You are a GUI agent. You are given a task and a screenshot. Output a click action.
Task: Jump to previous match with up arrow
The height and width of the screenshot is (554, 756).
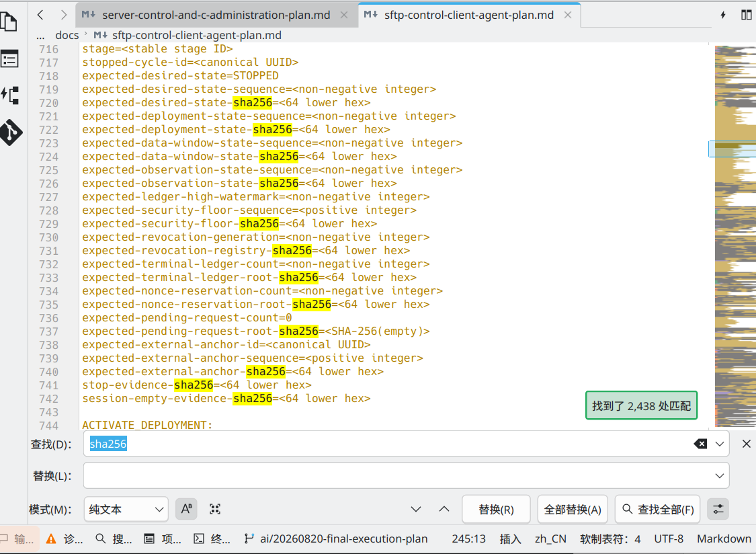pyautogui.click(x=444, y=509)
